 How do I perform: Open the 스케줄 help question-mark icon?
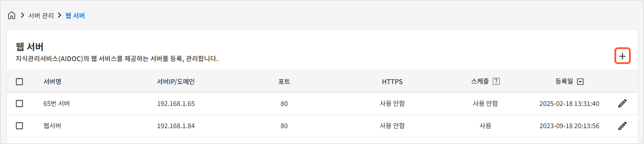496,81
